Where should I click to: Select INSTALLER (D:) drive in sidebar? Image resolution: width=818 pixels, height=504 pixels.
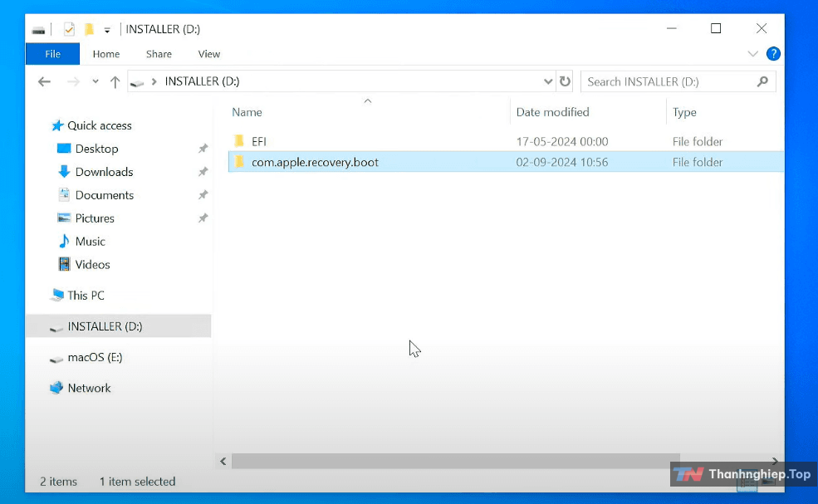tap(119, 326)
